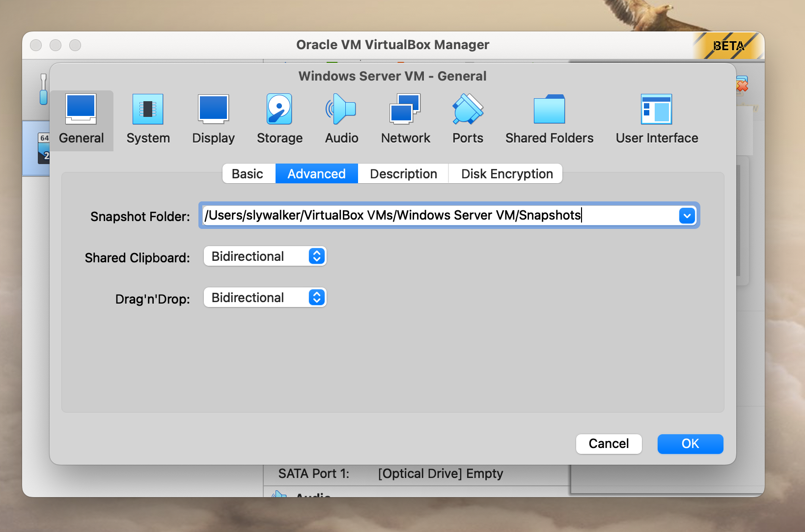
Task: Click the Drag'n'Drop label
Action: pos(152,299)
